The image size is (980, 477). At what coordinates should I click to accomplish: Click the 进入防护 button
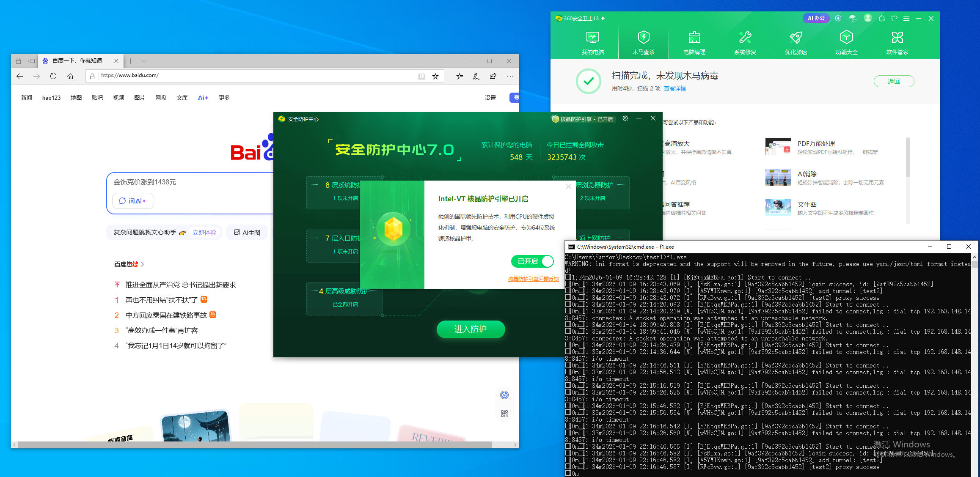[x=471, y=329]
